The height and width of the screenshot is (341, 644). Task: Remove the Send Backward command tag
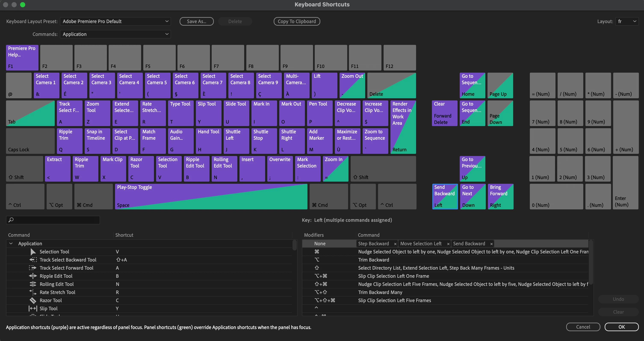492,244
